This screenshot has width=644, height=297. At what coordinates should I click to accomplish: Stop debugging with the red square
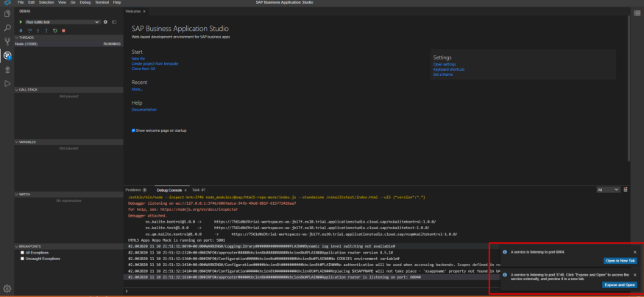[63, 30]
